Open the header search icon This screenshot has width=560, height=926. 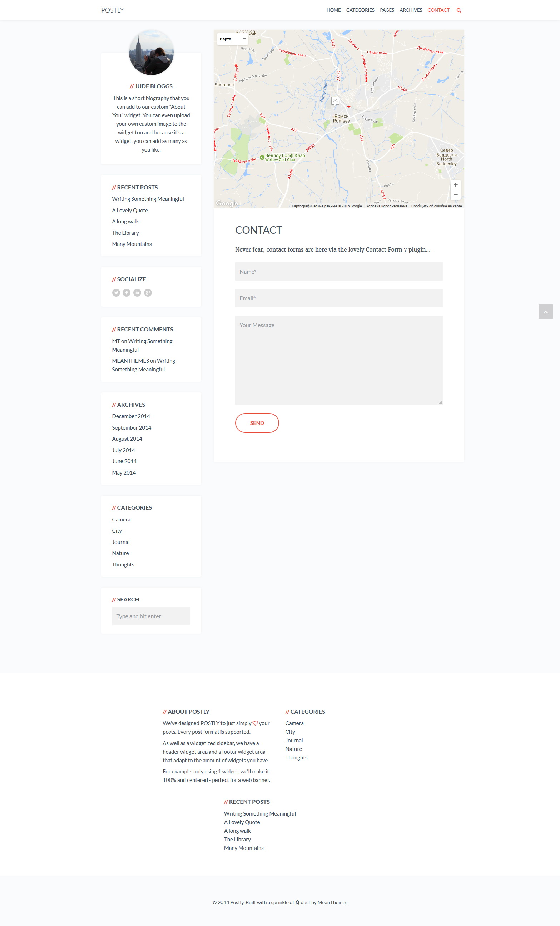(459, 10)
